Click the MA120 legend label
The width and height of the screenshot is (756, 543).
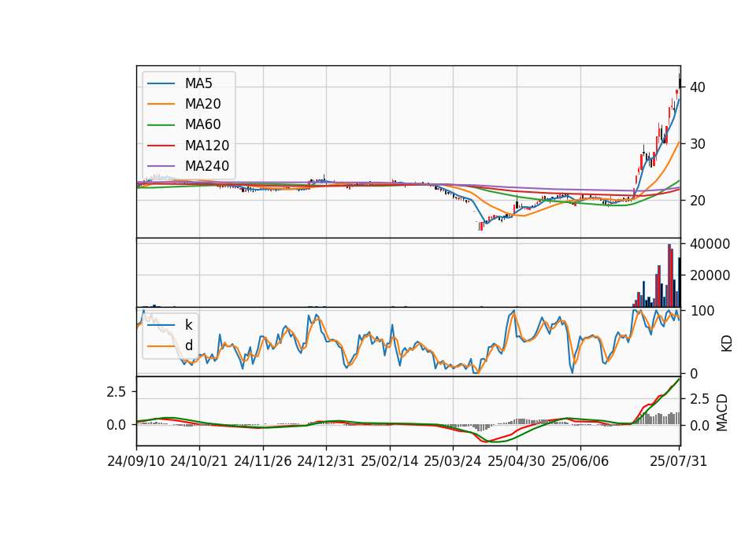tap(207, 146)
